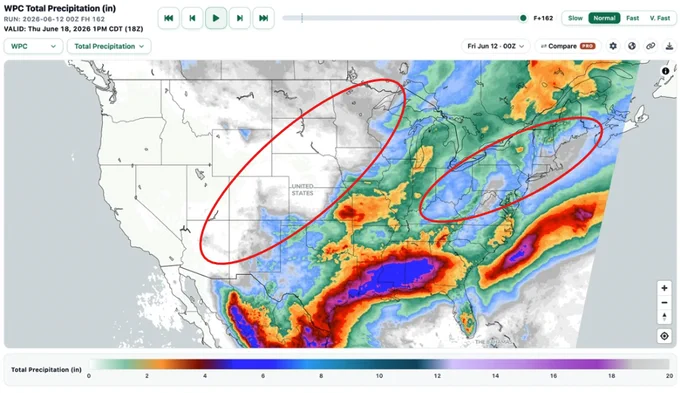Click the forecast hour slider handle
Viewport: 680px width, 393px height.
523,18
